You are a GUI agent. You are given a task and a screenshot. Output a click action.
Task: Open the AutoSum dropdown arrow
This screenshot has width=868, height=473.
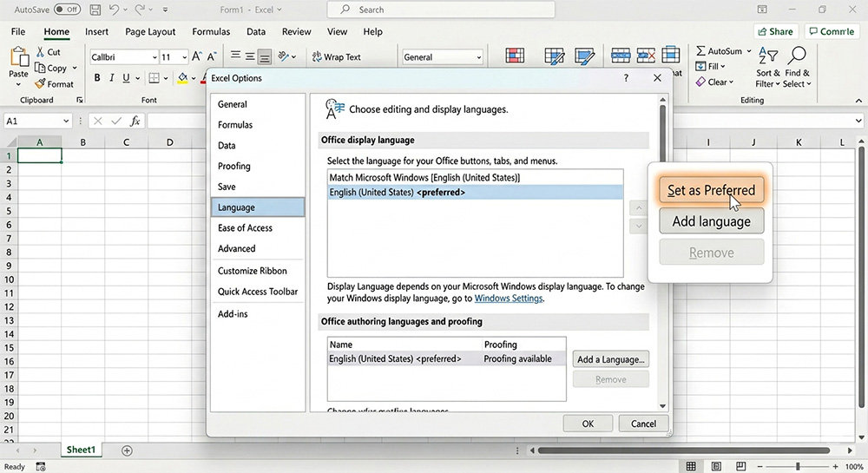(749, 51)
